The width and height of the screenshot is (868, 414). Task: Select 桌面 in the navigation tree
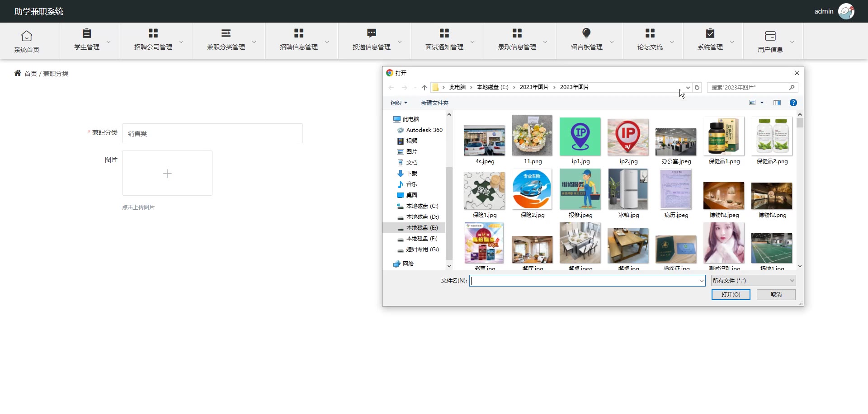407,195
